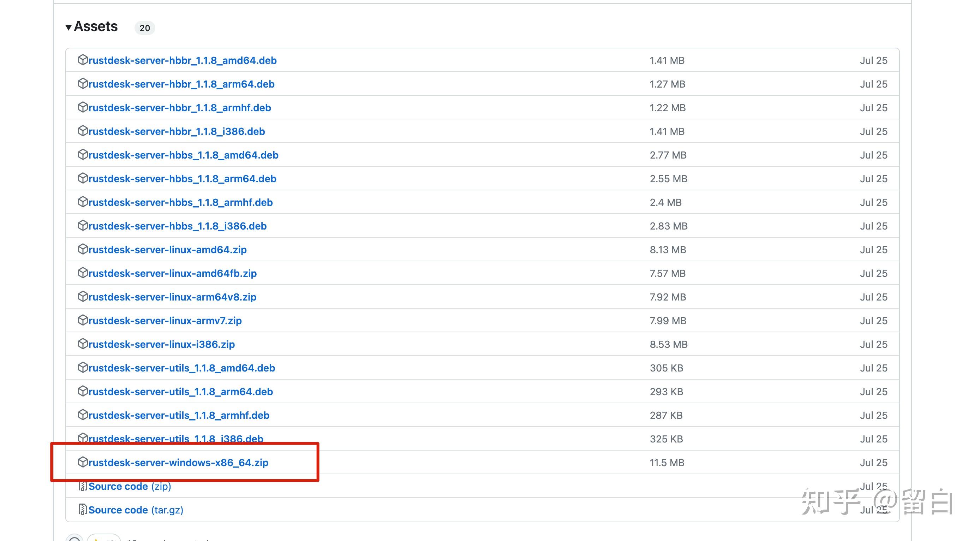Click package icon beside hbbr amd64.deb
The image size is (980, 541).
[83, 60]
